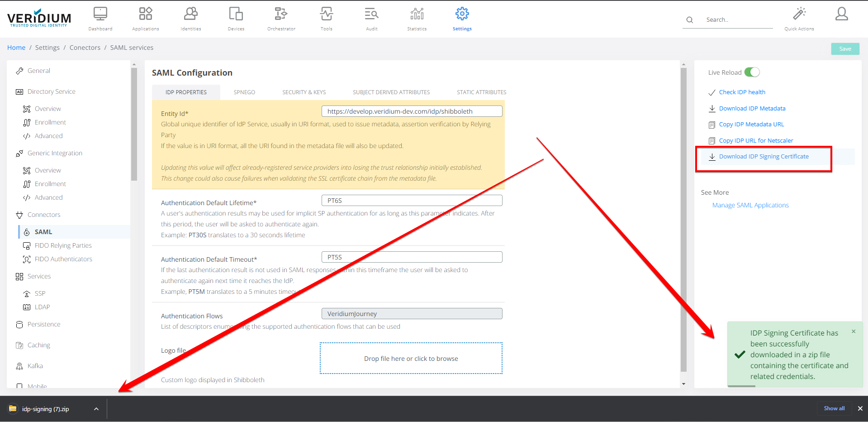The width and height of the screenshot is (868, 422).
Task: Expand the Connectors section in sidebar
Action: click(x=44, y=215)
